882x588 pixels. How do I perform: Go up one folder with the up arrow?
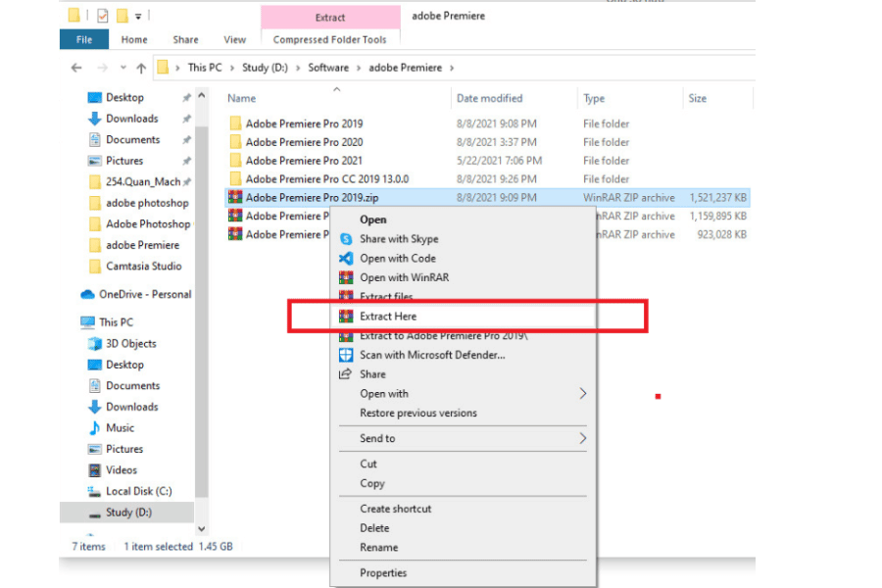coord(141,68)
